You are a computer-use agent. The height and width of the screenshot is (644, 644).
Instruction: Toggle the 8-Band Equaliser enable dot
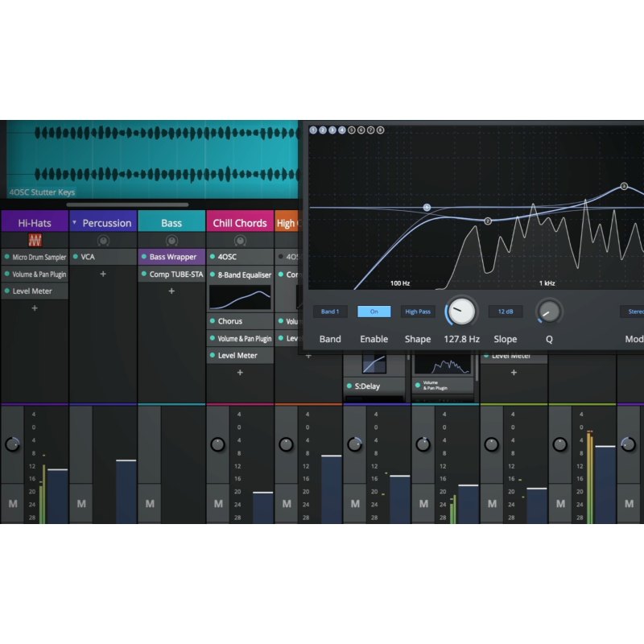click(x=213, y=275)
